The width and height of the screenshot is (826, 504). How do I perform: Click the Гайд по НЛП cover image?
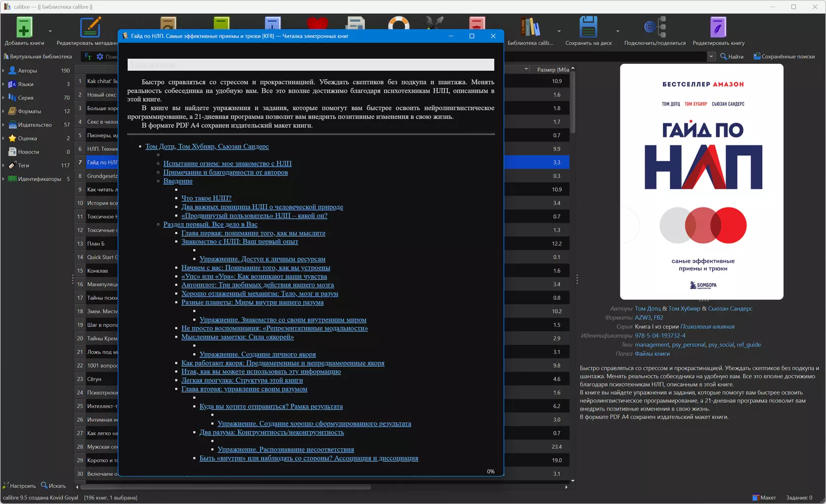[x=701, y=181]
